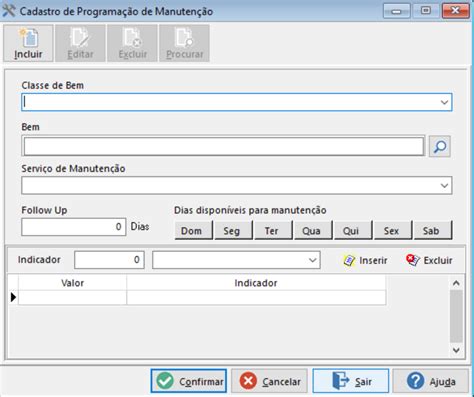Screen dimensions: 474x397
Task: Close the window with the red X
Action: click(455, 11)
